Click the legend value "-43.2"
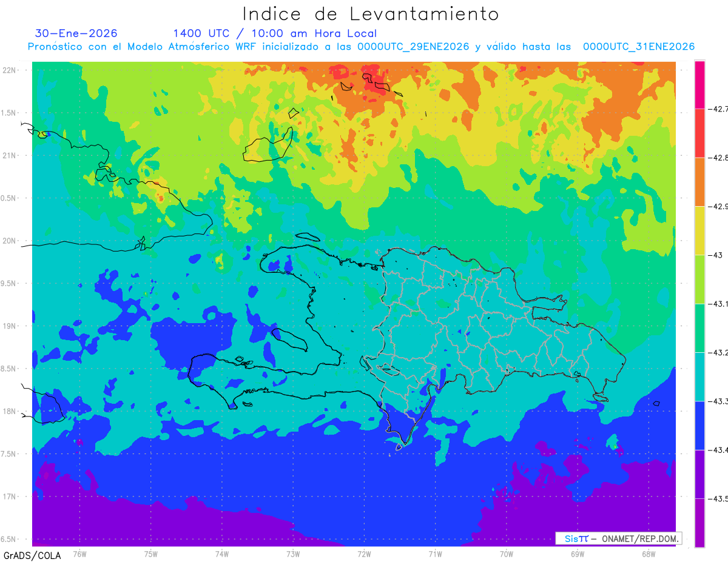The image size is (728, 562). [x=718, y=352]
